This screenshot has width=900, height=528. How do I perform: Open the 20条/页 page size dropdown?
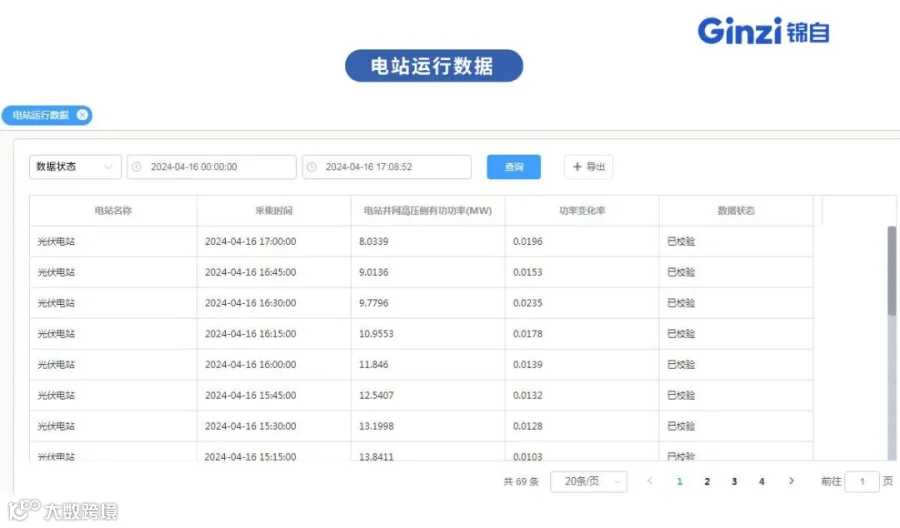pos(588,482)
